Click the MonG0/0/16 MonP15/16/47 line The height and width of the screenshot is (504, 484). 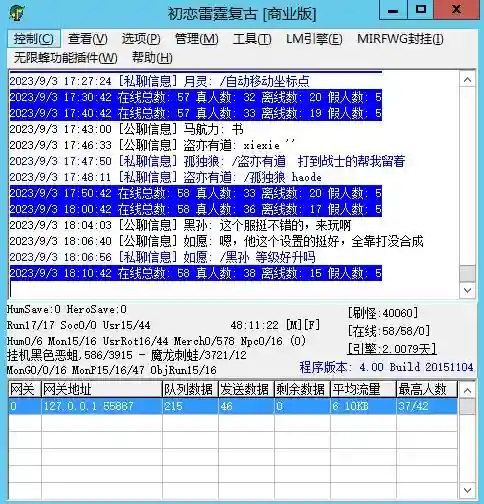[112, 370]
